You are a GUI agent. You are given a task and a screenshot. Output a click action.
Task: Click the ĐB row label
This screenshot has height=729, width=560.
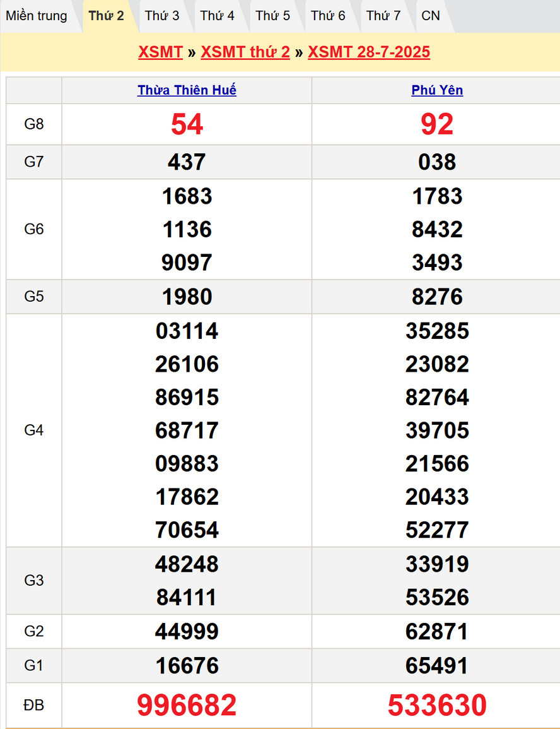(x=34, y=705)
